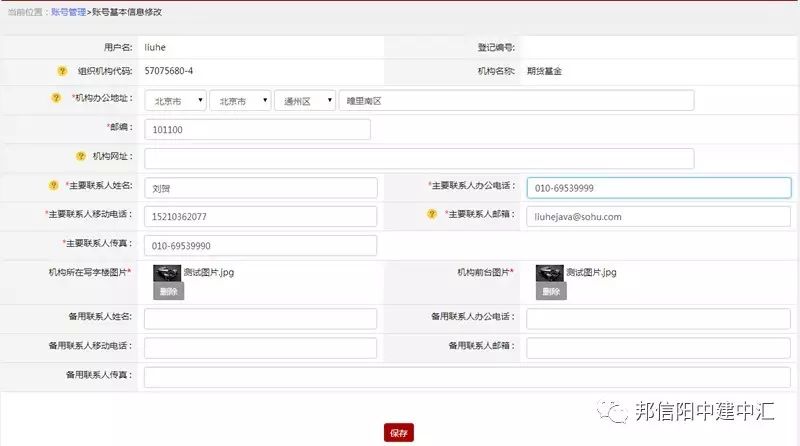Viewport: 800px width, 446px height.
Task: Focus the 机构网址 text field
Action: pos(419,158)
